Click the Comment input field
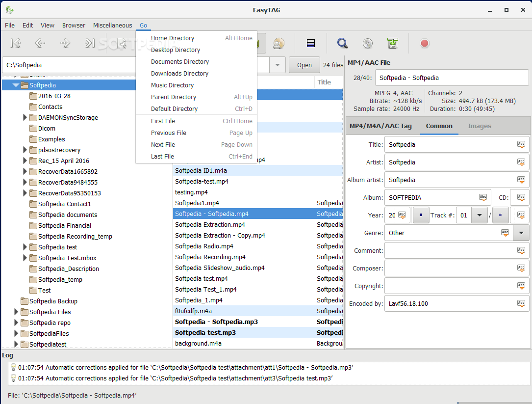532x404 pixels. [456, 250]
